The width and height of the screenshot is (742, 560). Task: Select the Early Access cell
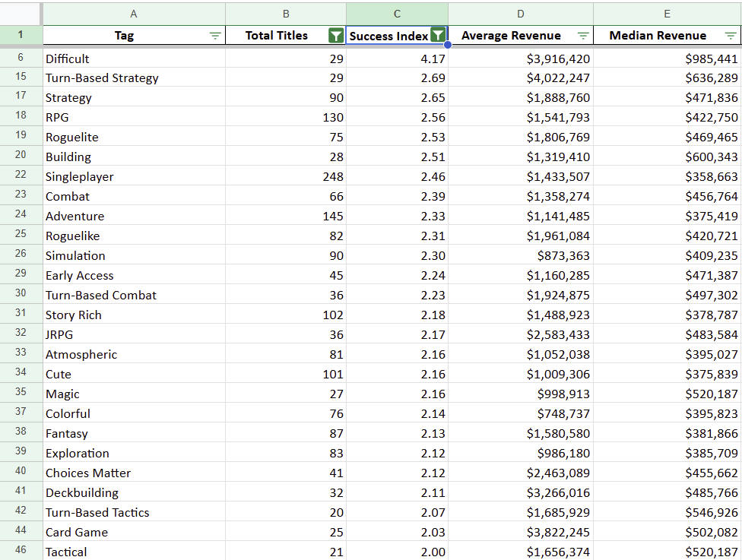[134, 275]
